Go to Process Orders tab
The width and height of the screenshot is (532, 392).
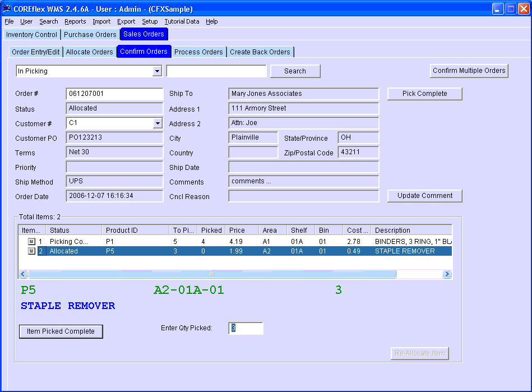click(198, 52)
